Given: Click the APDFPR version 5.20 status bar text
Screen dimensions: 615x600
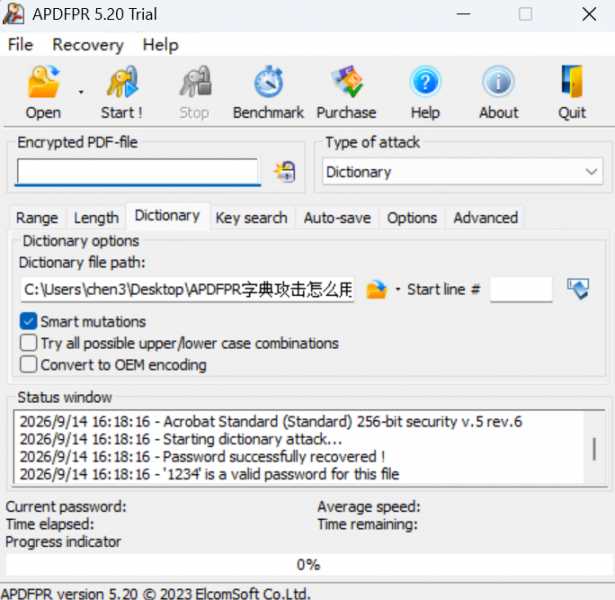Looking at the screenshot, I should 156,593.
